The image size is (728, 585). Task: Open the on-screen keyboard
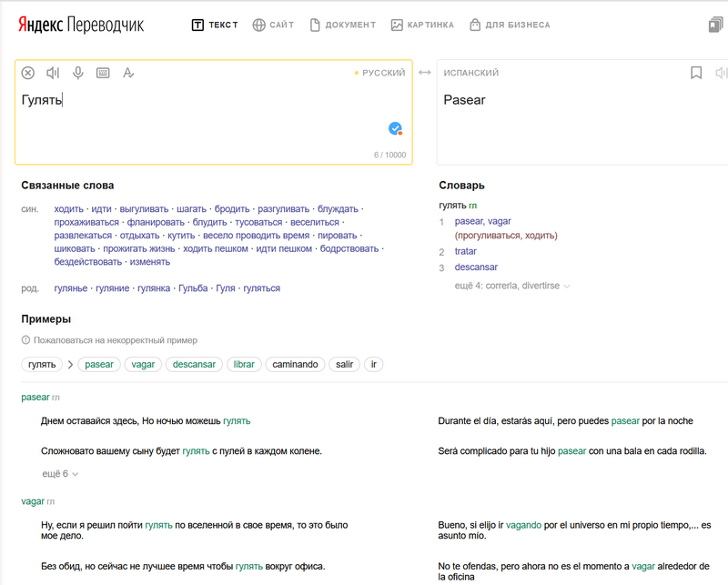click(103, 73)
